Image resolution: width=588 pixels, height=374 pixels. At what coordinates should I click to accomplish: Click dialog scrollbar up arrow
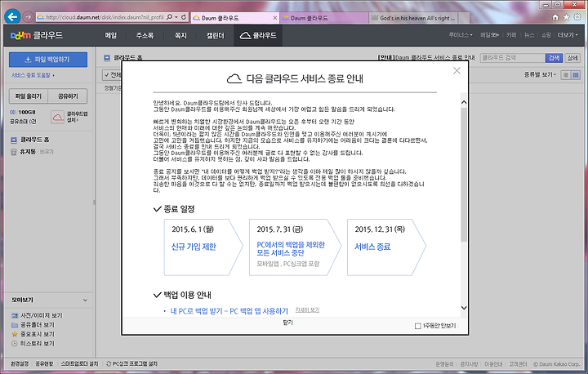[x=464, y=102]
